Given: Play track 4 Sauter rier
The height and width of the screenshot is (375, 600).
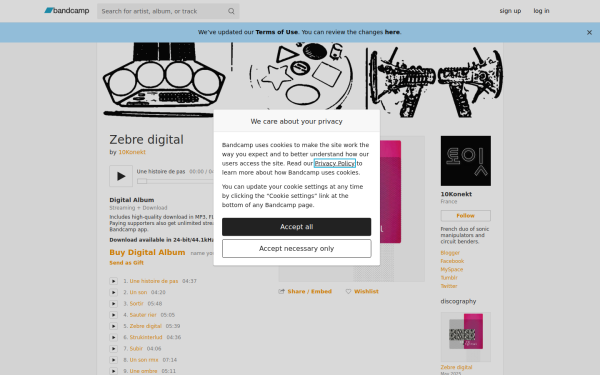Looking at the screenshot, I should [114, 315].
